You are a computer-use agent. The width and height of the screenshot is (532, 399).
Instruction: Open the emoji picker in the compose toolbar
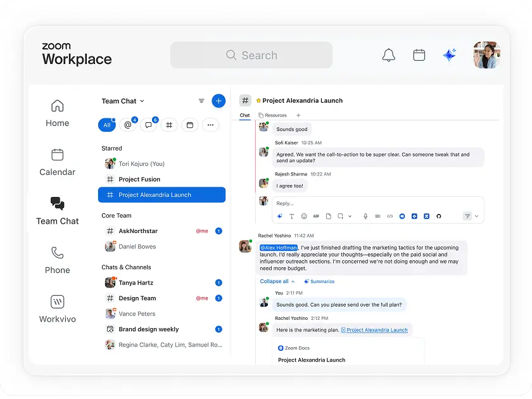(303, 216)
